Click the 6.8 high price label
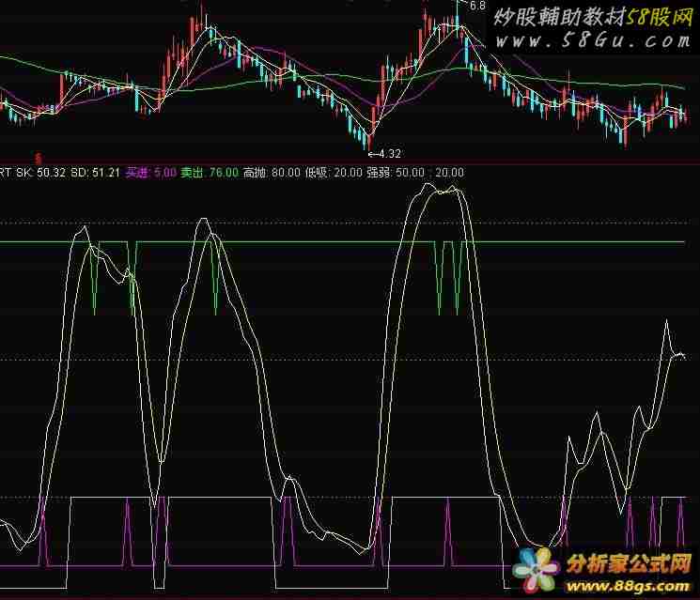Viewport: 700px width, 600px height. click(477, 7)
